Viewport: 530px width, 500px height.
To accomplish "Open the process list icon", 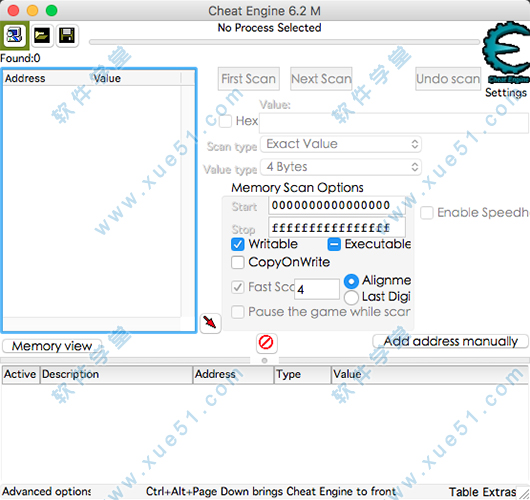I will (15, 35).
